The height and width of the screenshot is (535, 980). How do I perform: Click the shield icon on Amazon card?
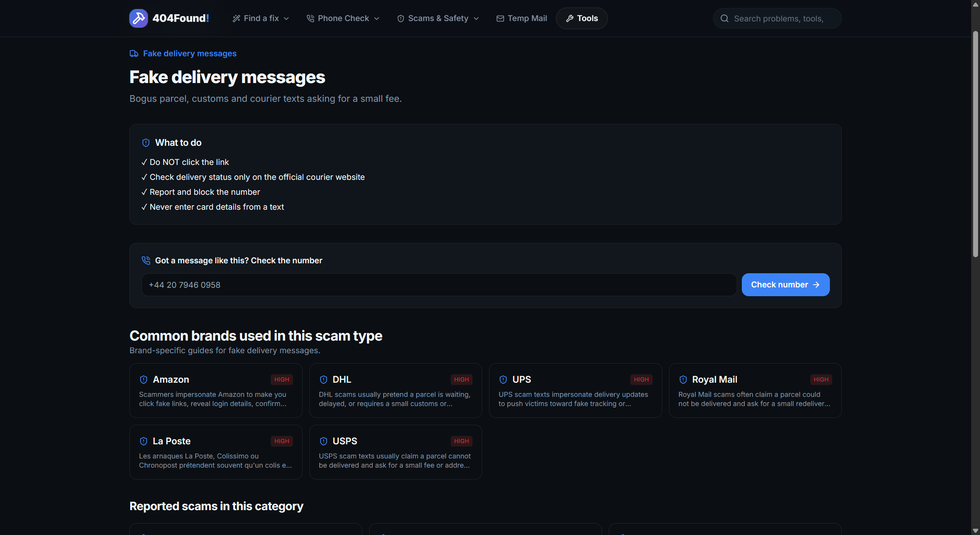144,380
